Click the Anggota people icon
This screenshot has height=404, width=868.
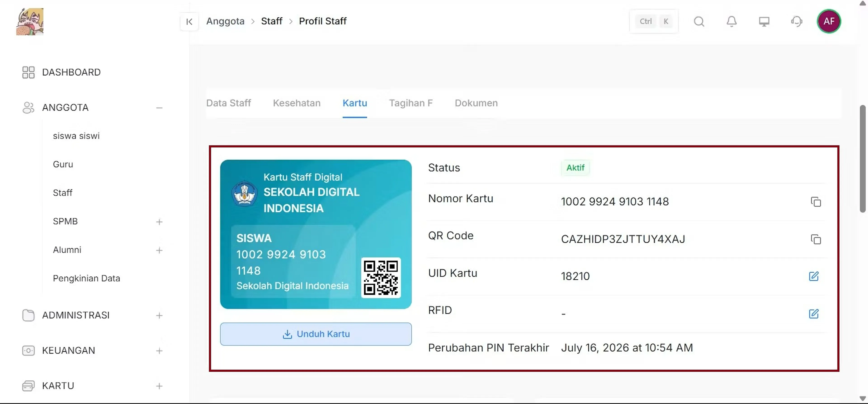[28, 108]
